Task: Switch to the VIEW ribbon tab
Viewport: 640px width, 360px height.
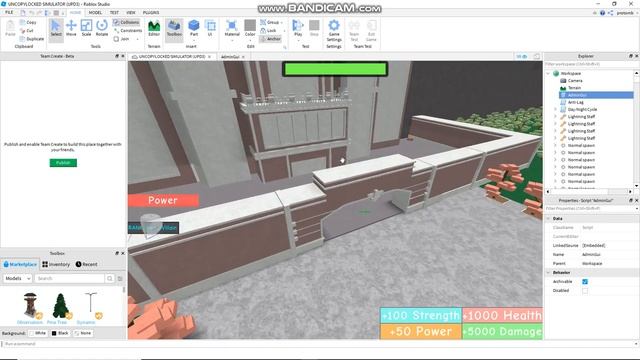Action: point(131,13)
